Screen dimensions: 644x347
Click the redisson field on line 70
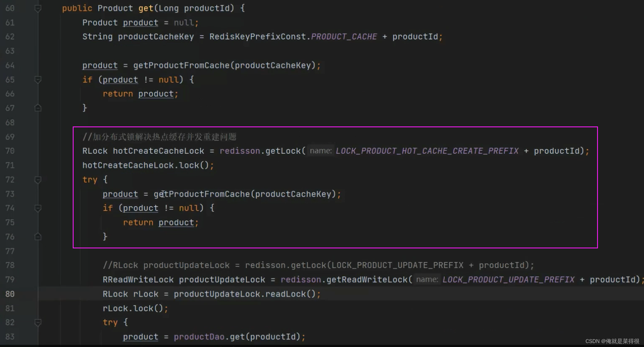(x=240, y=151)
